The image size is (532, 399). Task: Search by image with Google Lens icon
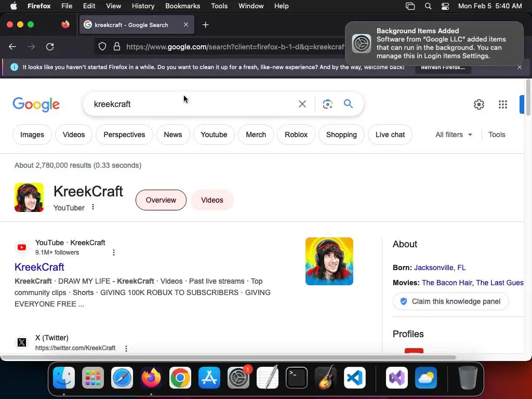(327, 104)
